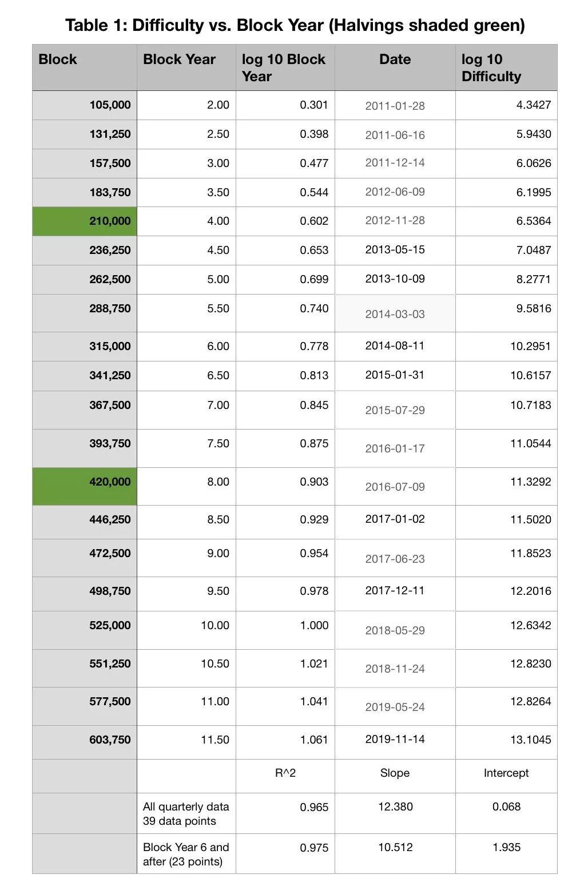
Task: Click the Slope label cell
Action: pyautogui.click(x=395, y=773)
